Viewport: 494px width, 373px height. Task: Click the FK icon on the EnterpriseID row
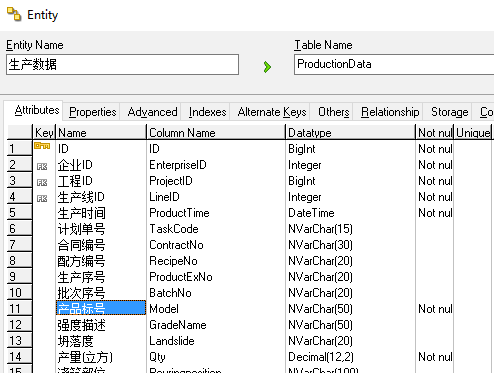pyautogui.click(x=42, y=166)
